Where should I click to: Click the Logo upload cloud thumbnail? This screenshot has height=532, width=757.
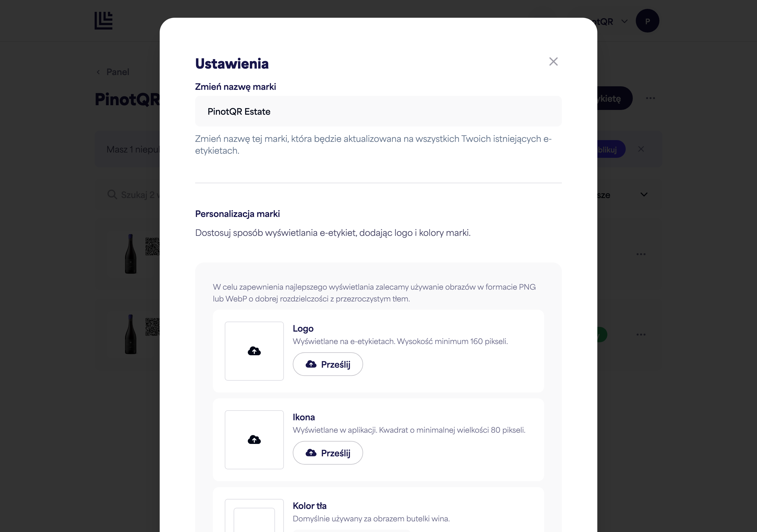coord(254,351)
